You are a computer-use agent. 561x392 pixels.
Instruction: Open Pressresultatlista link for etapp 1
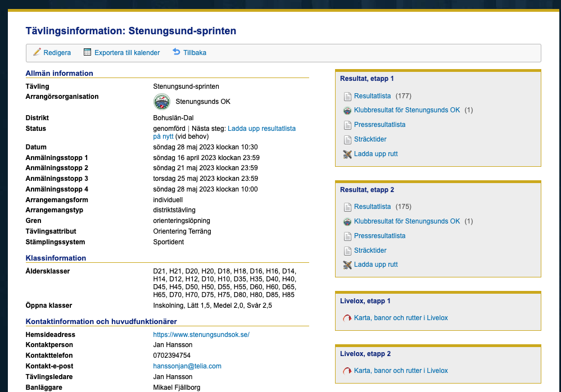pyautogui.click(x=379, y=124)
